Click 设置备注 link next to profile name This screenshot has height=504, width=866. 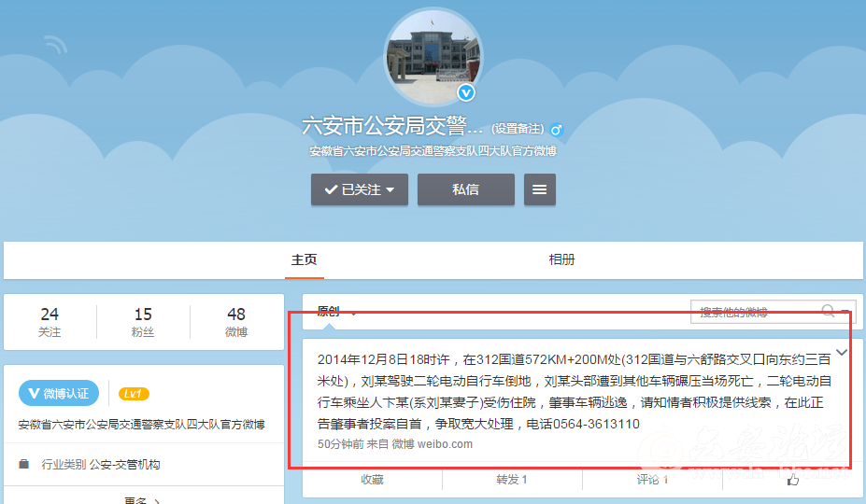click(518, 129)
